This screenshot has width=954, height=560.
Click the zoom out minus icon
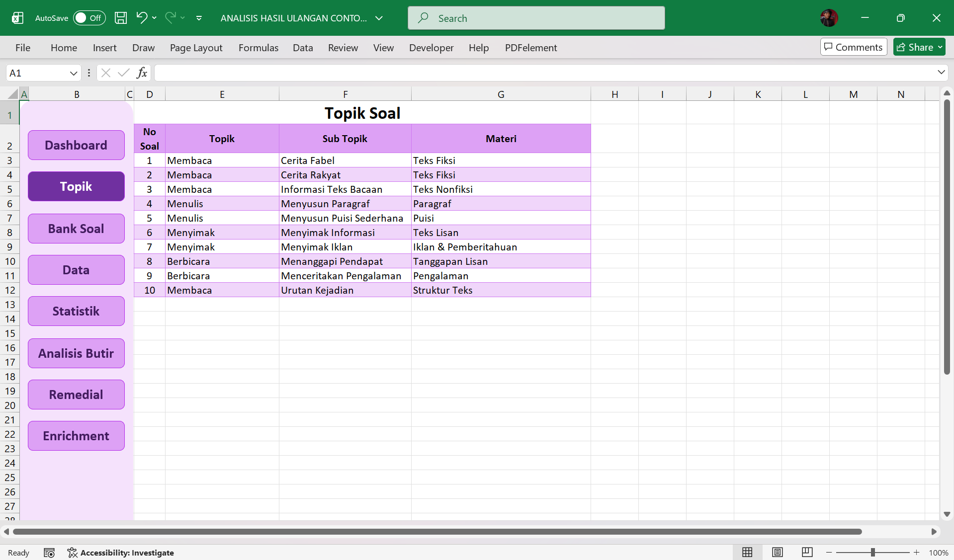pos(829,553)
